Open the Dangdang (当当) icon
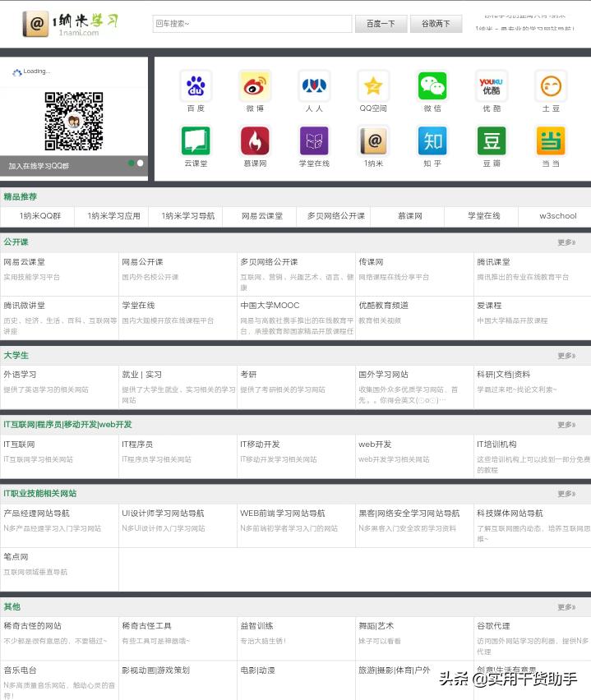Image resolution: width=591 pixels, height=700 pixels. click(551, 140)
